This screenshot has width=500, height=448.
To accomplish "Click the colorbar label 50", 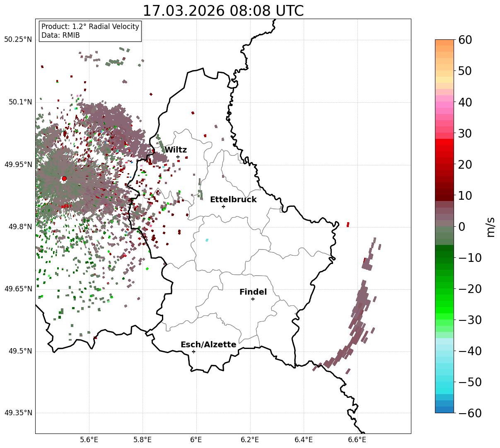I will (x=464, y=71).
